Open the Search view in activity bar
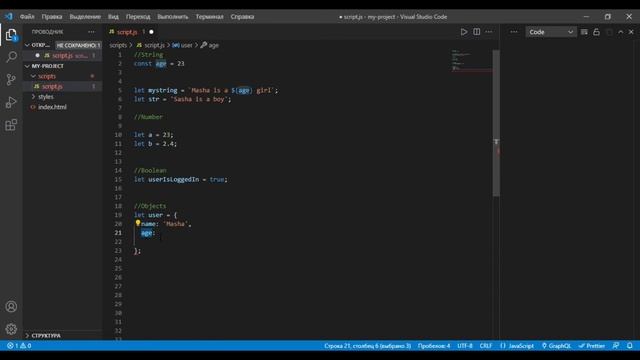 pos(11,57)
